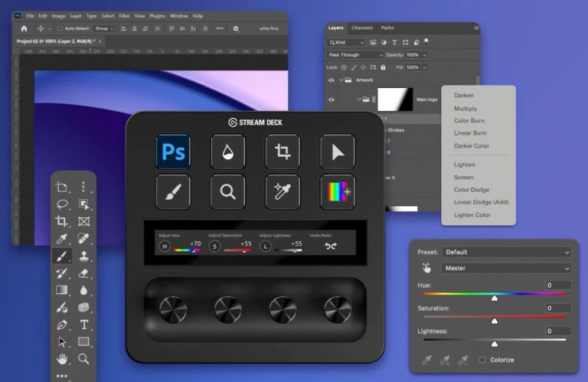The width and height of the screenshot is (588, 382).
Task: Select the Gradient tool
Action: [63, 290]
